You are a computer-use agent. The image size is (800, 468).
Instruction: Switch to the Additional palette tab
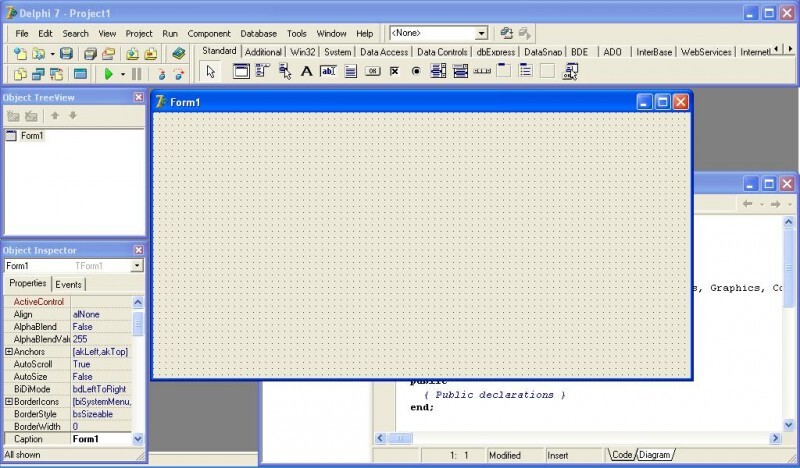263,52
